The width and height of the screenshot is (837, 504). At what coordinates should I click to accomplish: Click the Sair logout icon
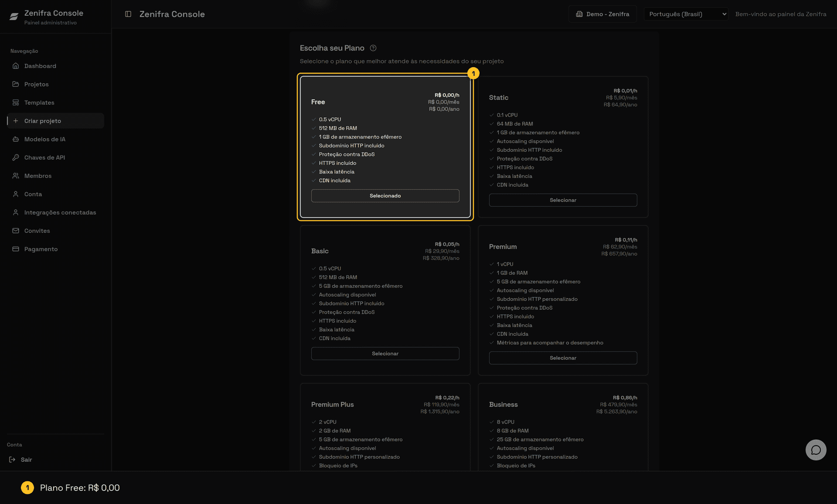(x=12, y=460)
